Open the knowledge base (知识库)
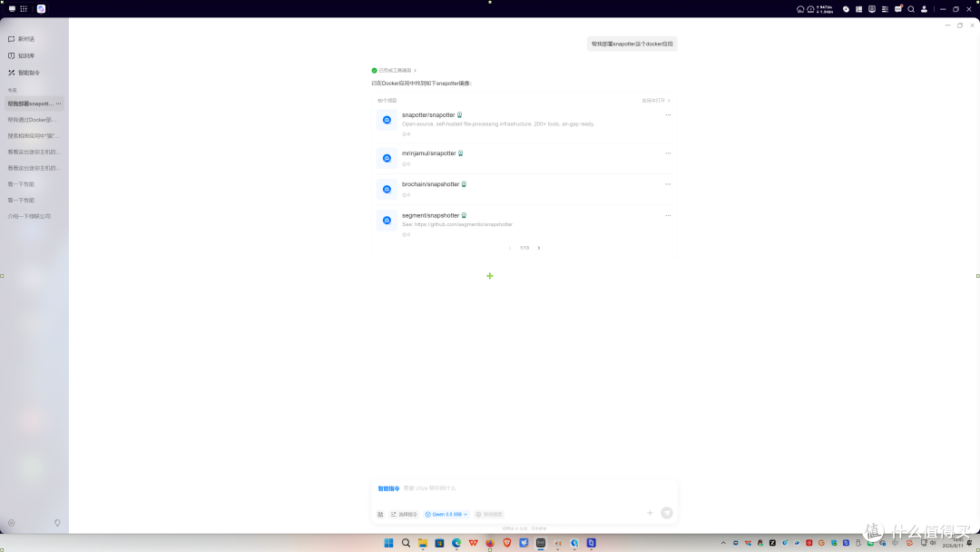 click(x=21, y=55)
